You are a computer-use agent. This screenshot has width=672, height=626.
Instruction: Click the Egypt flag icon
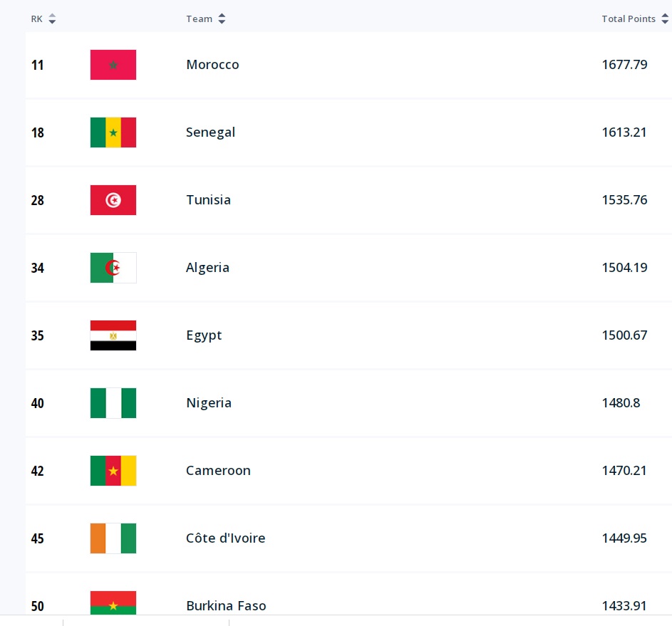pyautogui.click(x=113, y=335)
